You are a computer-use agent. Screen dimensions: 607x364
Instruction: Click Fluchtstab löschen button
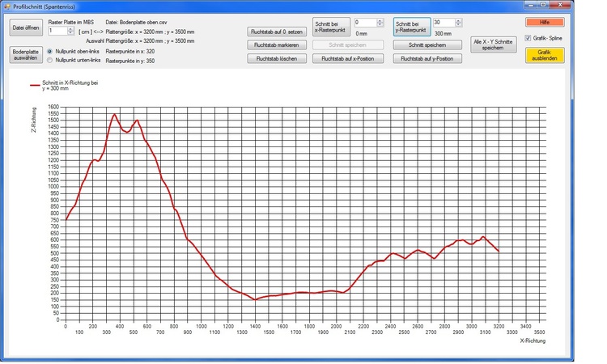pos(277,58)
